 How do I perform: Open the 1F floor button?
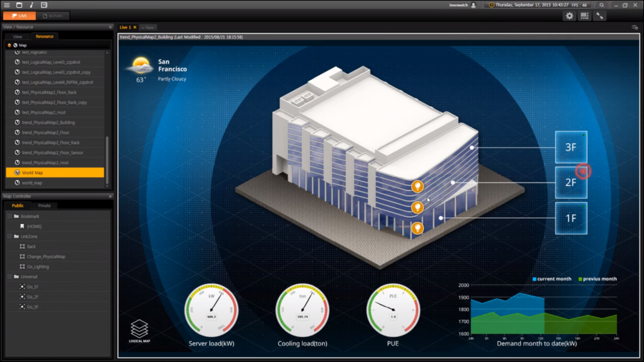click(x=571, y=218)
